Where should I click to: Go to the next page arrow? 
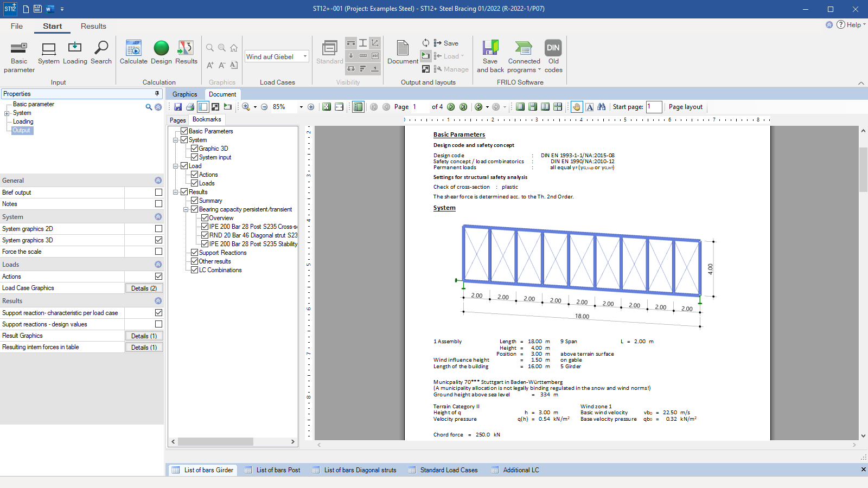tap(451, 107)
